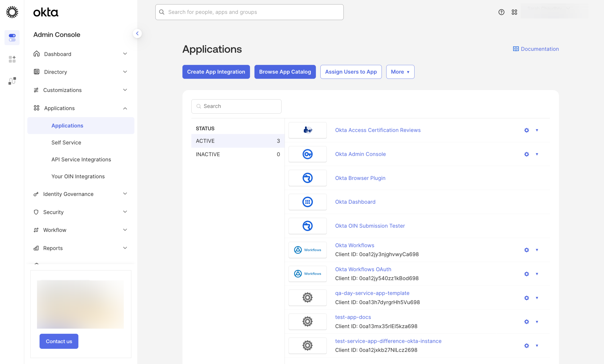Open the Okta OIN Submission Tester link
Screen dimensions: 604x364
(x=370, y=226)
